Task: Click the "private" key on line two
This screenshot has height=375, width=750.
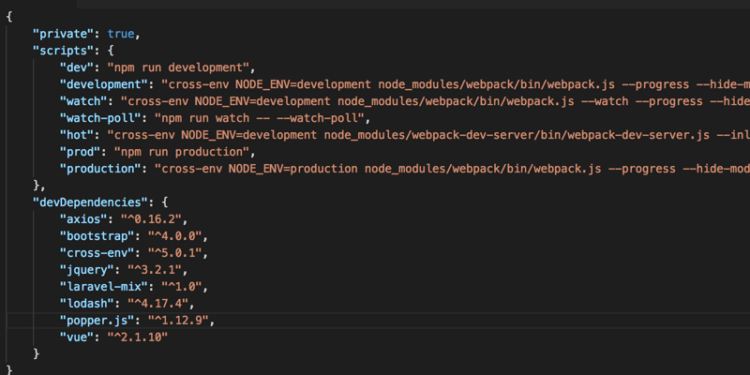Action: [x=63, y=34]
